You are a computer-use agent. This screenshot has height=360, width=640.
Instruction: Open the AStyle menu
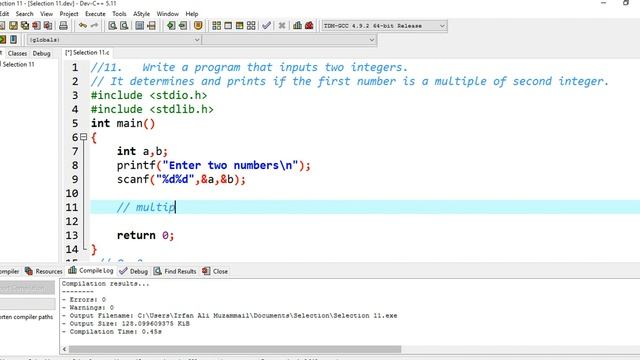point(141,13)
